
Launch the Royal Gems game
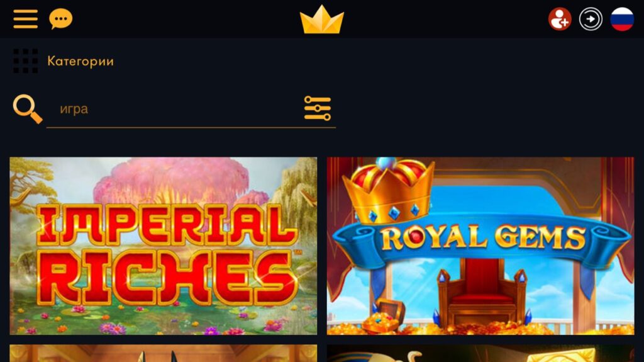[x=480, y=246]
